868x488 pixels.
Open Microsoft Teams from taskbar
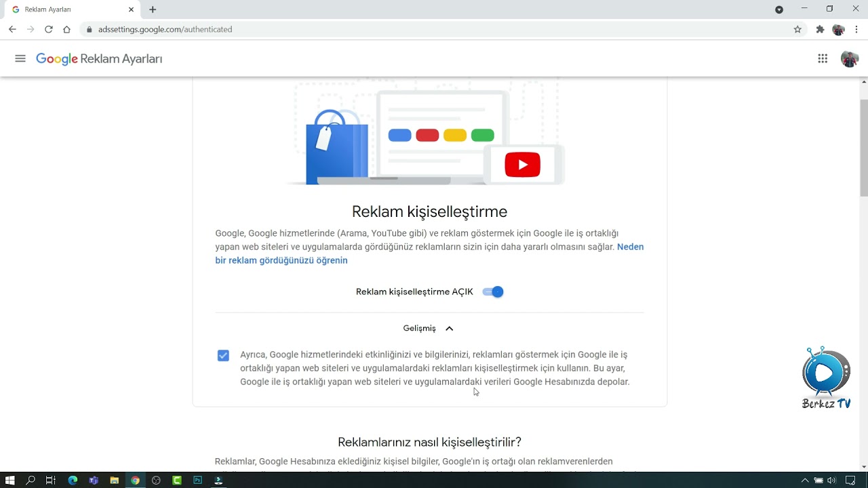pyautogui.click(x=94, y=481)
